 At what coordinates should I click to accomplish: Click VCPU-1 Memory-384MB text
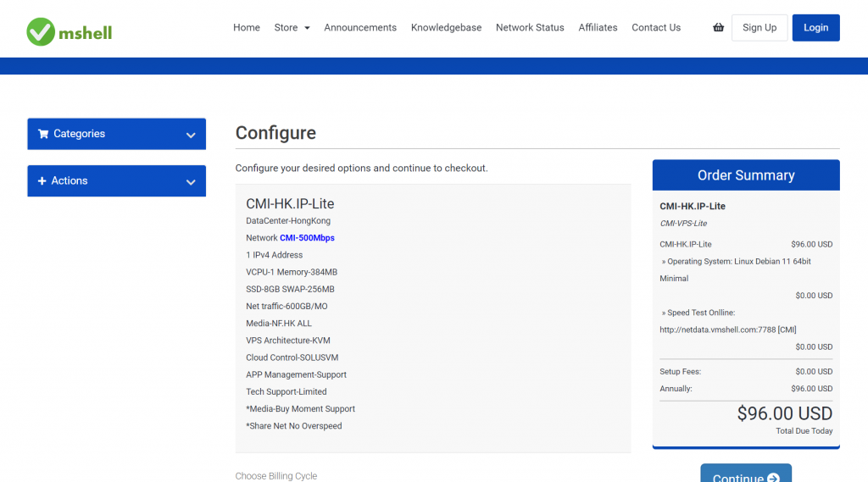click(x=292, y=272)
